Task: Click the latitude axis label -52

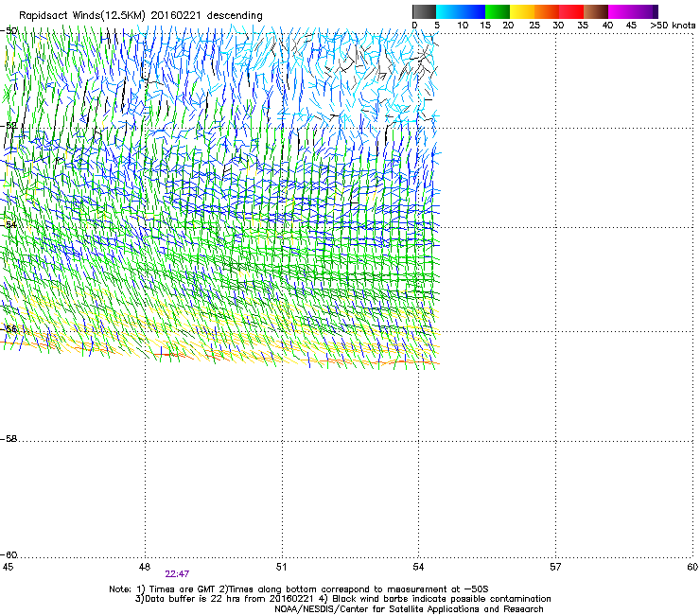Action: 9,126
